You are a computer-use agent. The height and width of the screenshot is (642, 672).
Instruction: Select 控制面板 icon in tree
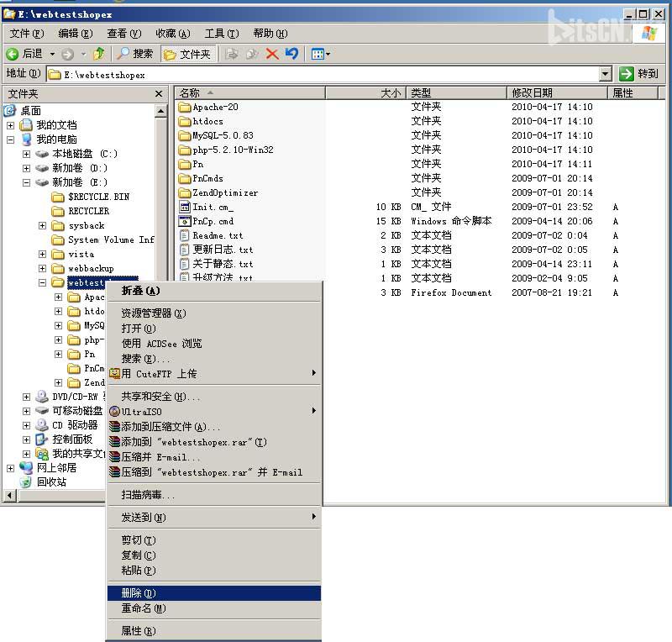pos(41,439)
